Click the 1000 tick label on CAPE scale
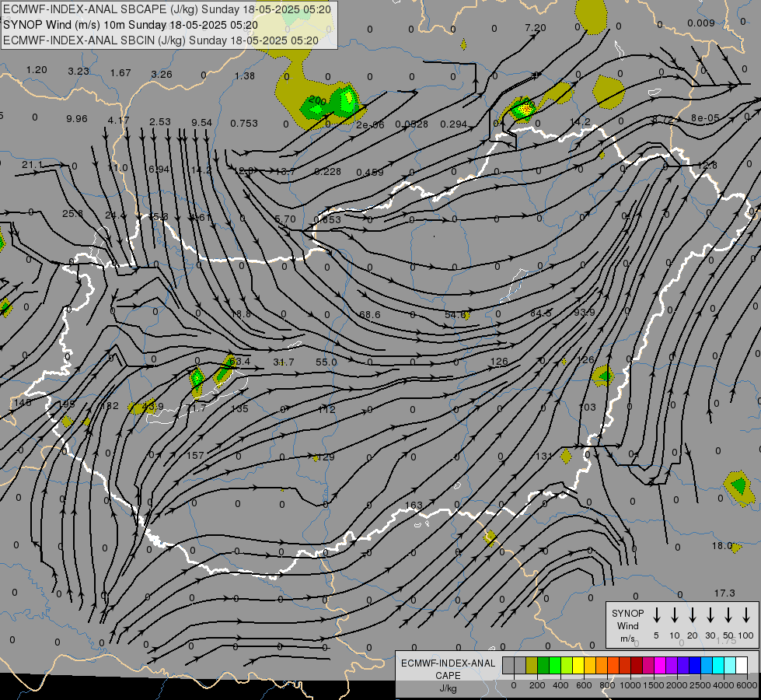 coord(630,685)
